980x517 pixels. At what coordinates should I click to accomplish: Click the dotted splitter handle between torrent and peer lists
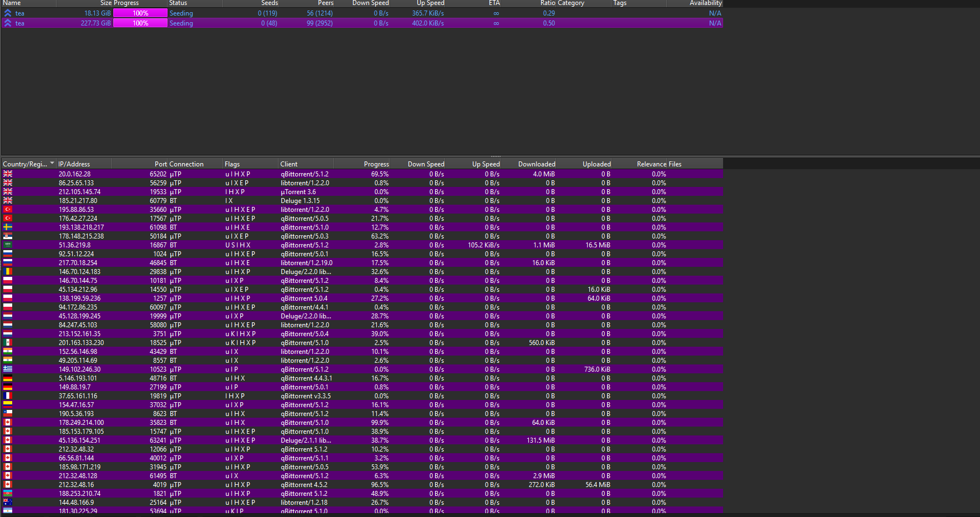pyautogui.click(x=496, y=156)
